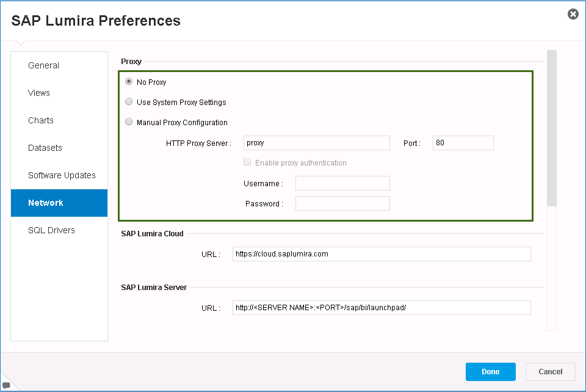586x392 pixels.
Task: Click the Cancel button
Action: [550, 372]
